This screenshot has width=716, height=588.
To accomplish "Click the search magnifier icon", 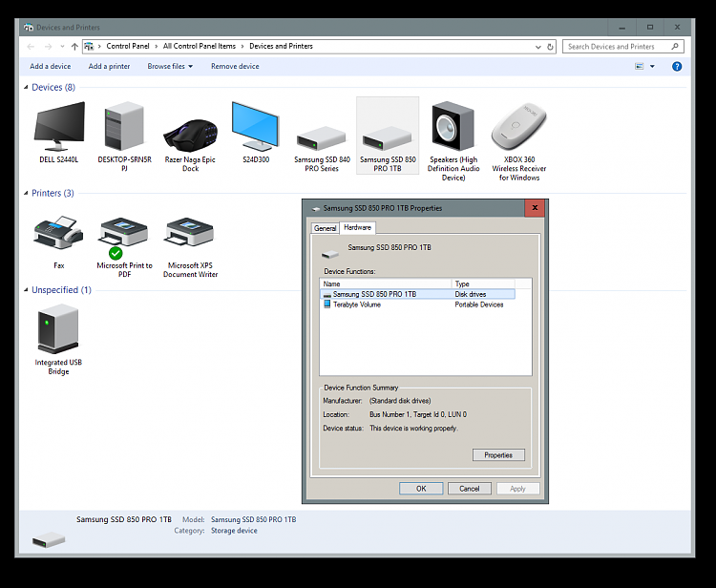I will [x=675, y=46].
